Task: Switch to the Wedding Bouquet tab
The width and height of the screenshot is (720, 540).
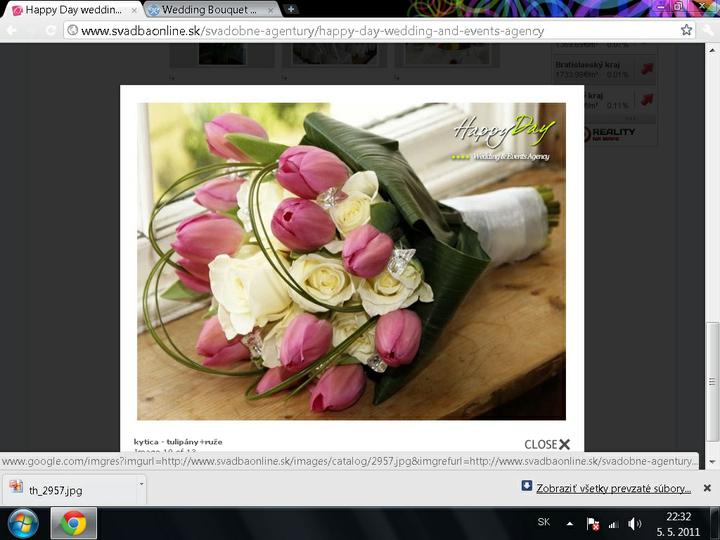Action: click(207, 10)
